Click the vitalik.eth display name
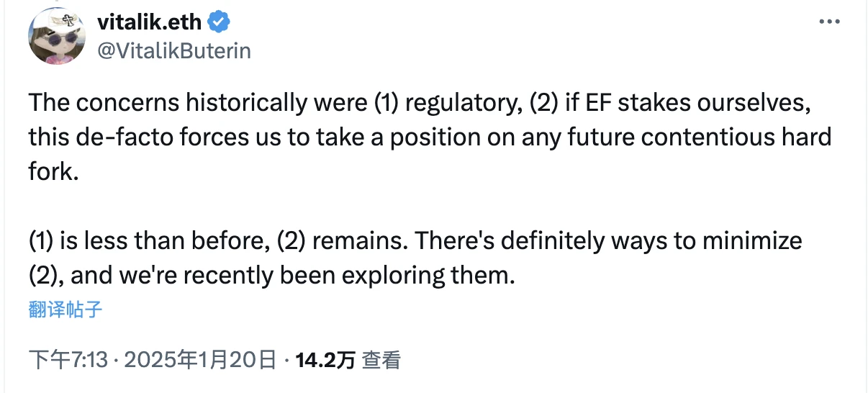This screenshot has height=393, width=868. [x=150, y=22]
